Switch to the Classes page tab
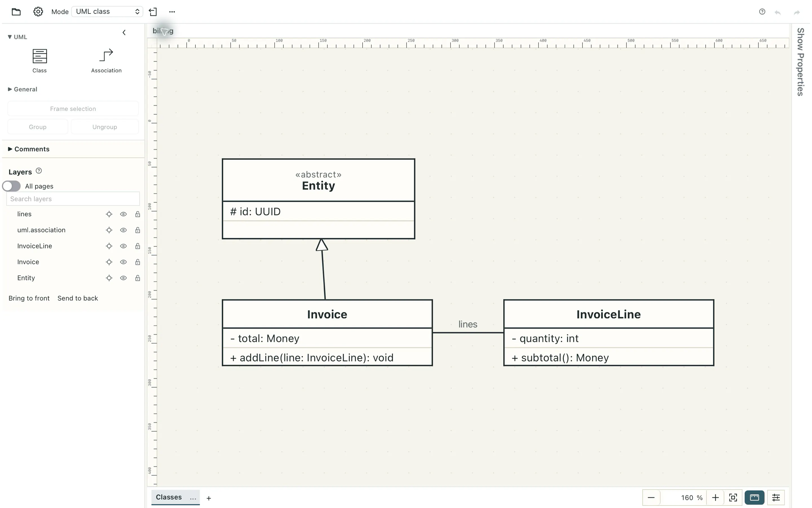Image resolution: width=812 pixels, height=508 pixels. [169, 497]
